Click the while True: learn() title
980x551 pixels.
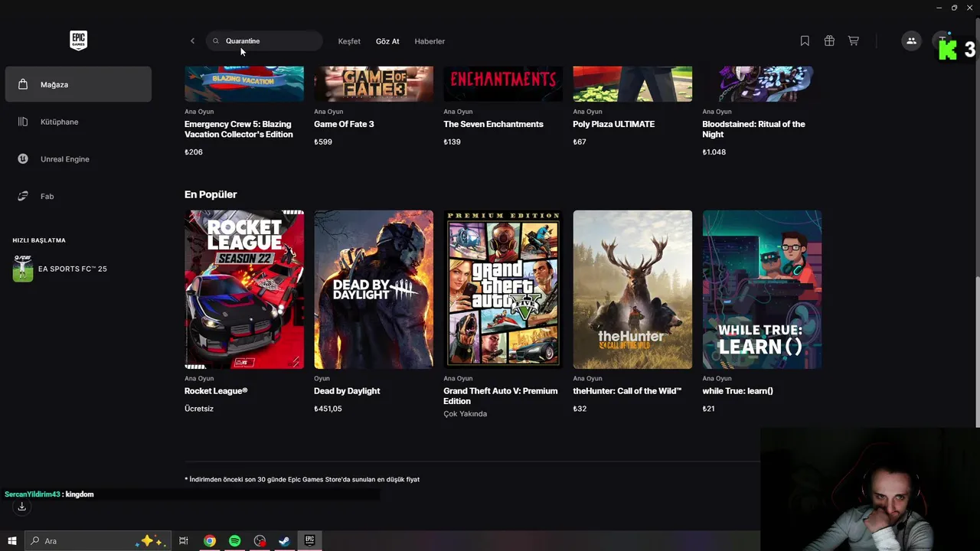tap(738, 391)
